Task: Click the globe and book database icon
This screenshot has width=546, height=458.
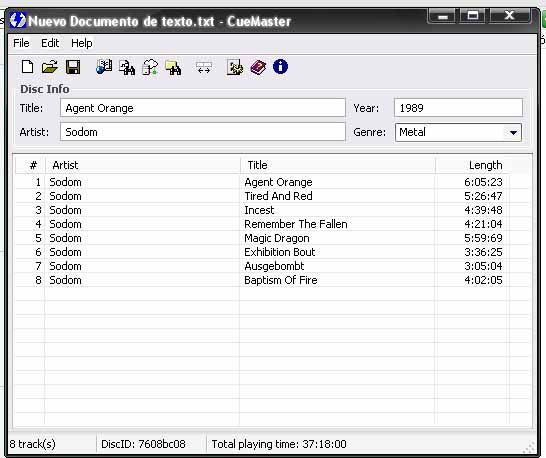Action: pyautogui.click(x=104, y=67)
